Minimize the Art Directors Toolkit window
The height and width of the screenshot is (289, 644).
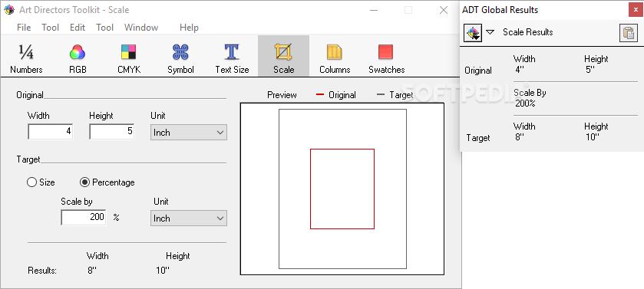373,10
